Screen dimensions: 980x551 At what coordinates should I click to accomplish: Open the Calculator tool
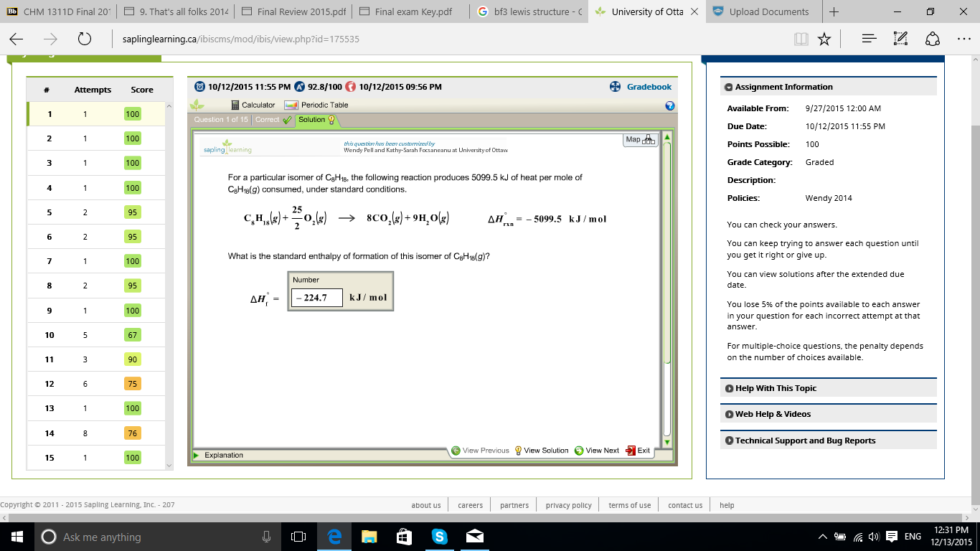point(253,105)
